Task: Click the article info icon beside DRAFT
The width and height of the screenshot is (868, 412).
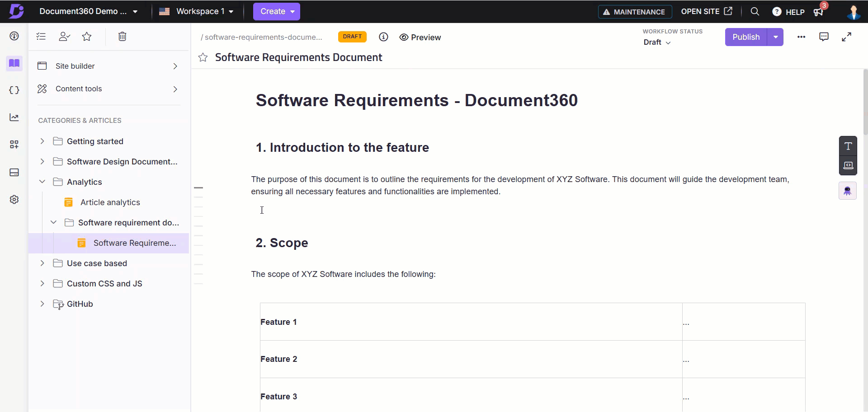Action: pos(383,37)
